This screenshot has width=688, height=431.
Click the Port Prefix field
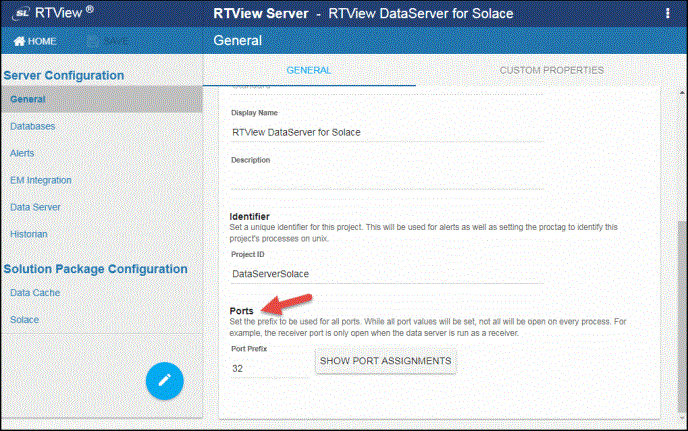[x=270, y=368]
